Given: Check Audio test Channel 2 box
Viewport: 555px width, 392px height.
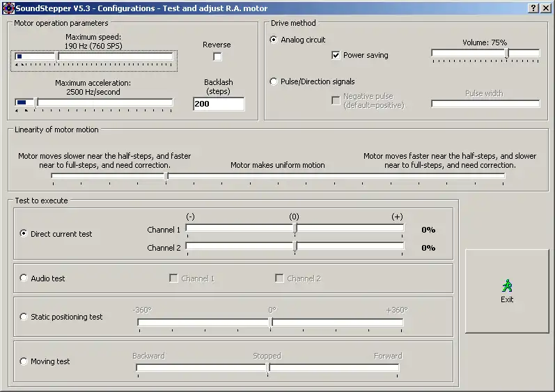Looking at the screenshot, I should click(x=279, y=279).
